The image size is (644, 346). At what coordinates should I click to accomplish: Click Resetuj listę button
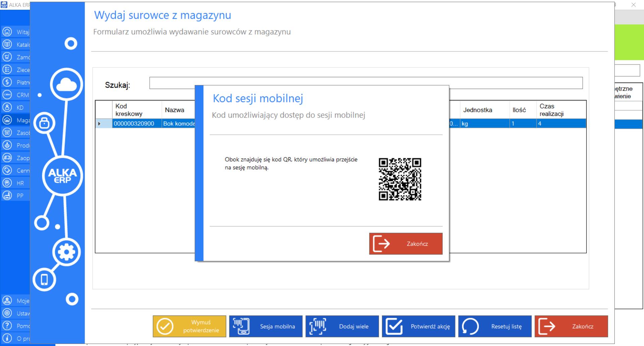[x=495, y=326]
